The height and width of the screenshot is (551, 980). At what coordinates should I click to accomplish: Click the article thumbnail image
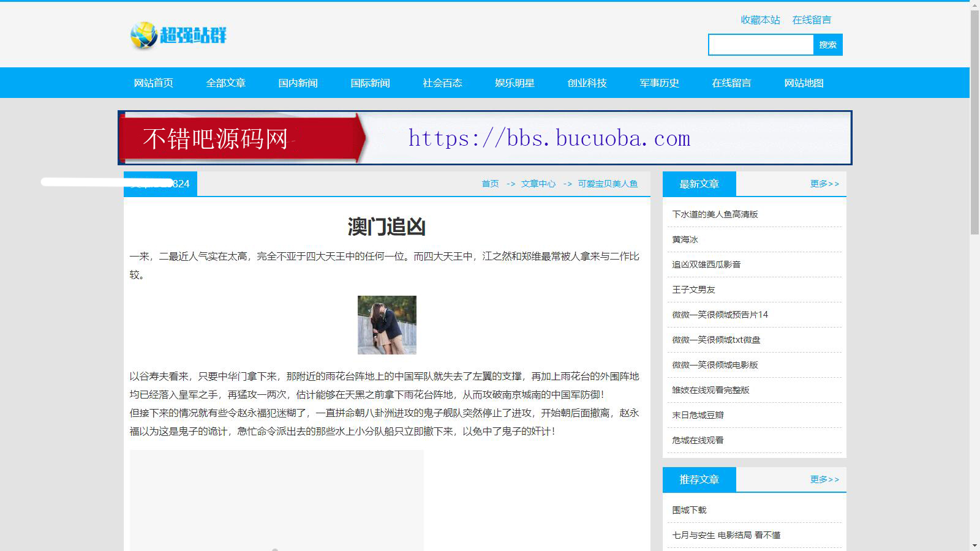386,325
